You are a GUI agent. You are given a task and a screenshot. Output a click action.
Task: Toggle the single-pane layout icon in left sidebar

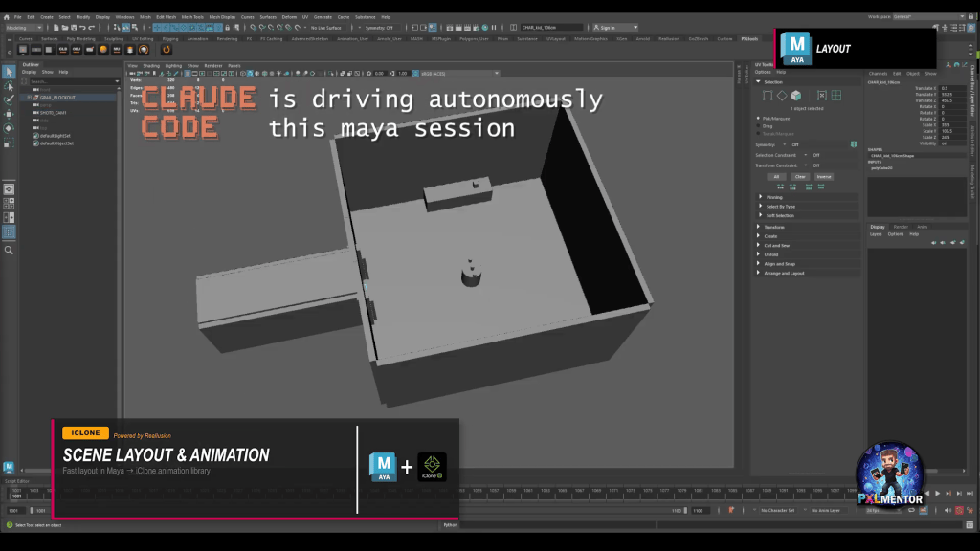pos(9,189)
